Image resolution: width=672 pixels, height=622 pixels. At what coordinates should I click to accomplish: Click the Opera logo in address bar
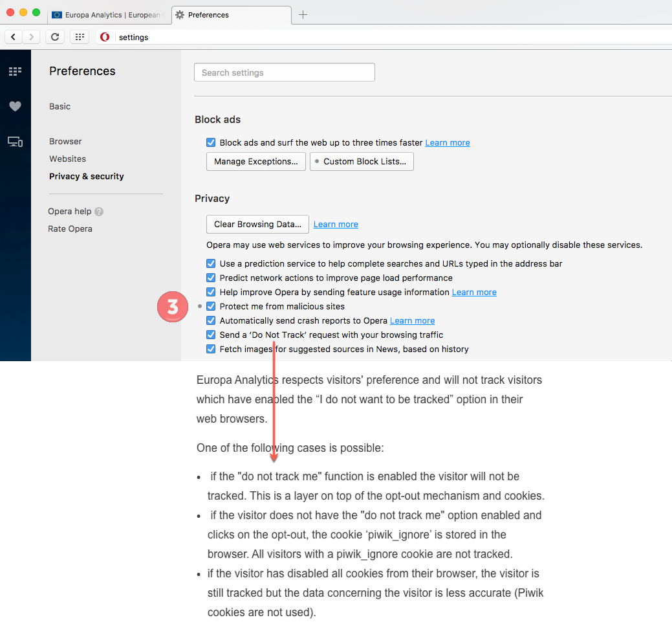(x=105, y=38)
